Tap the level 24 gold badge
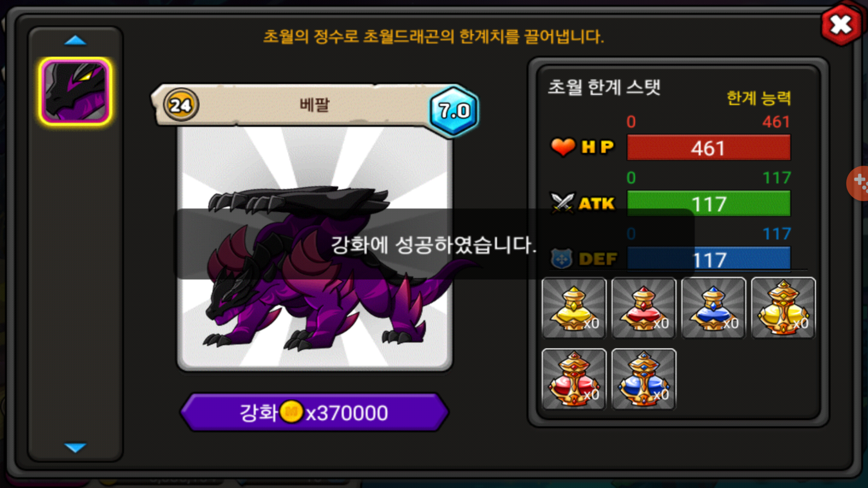Screen dimensions: 868x488 point(181,105)
